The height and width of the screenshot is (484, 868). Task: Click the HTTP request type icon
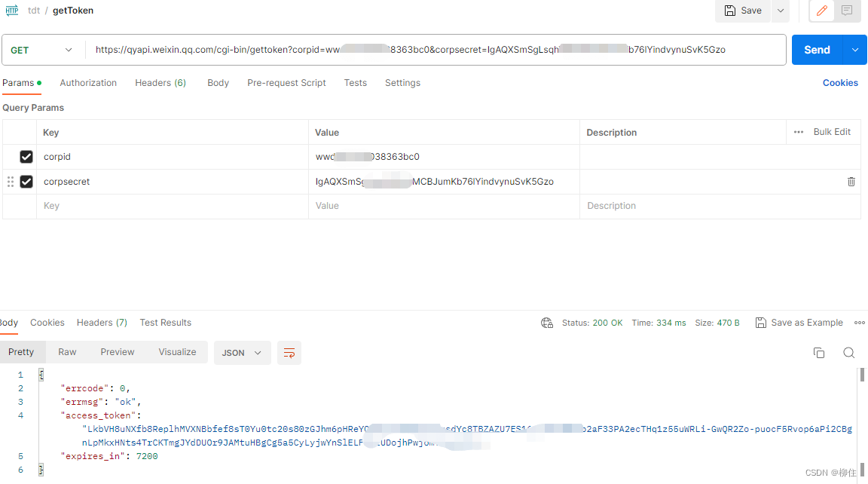11,10
